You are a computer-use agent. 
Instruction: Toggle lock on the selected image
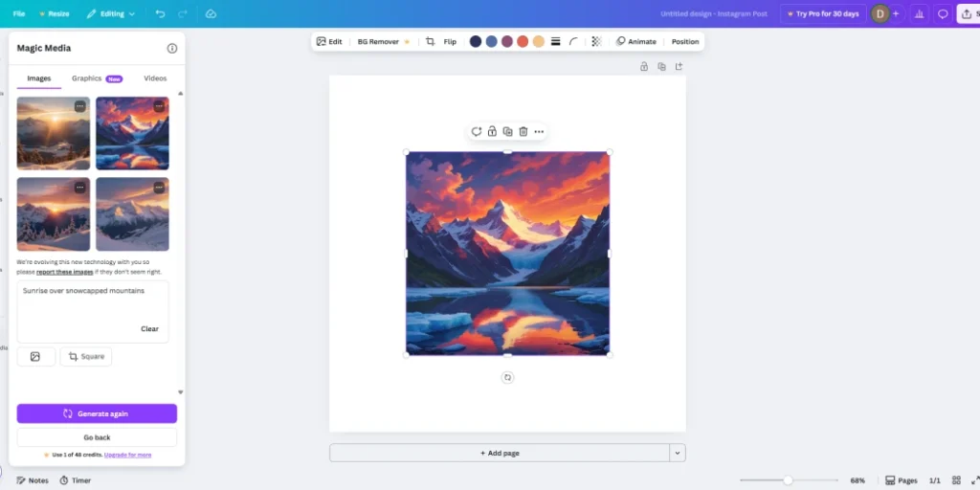492,132
